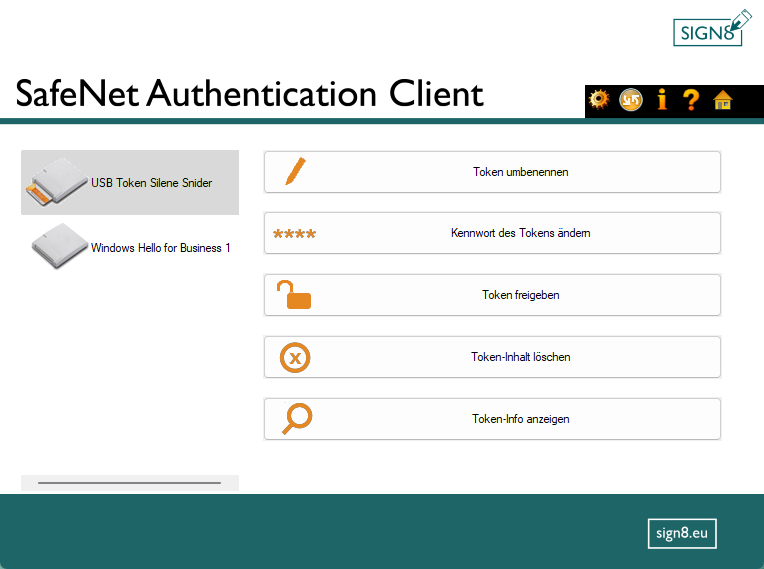This screenshot has width=764, height=569.
Task: Click the circled X delete icon
Action: pyautogui.click(x=295, y=358)
